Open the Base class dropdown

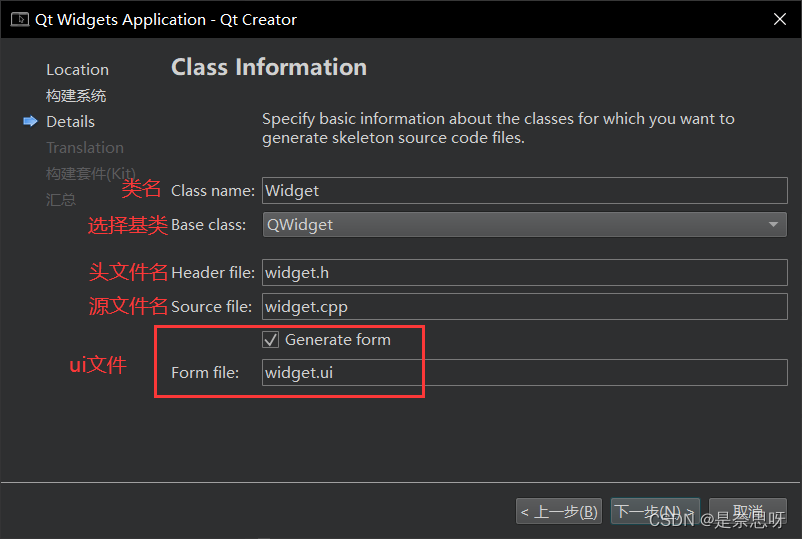point(525,224)
